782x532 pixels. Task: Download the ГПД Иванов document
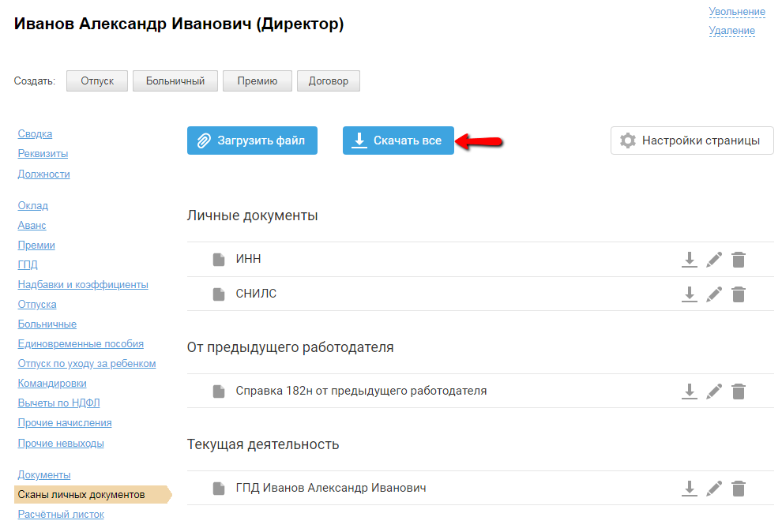[690, 489]
